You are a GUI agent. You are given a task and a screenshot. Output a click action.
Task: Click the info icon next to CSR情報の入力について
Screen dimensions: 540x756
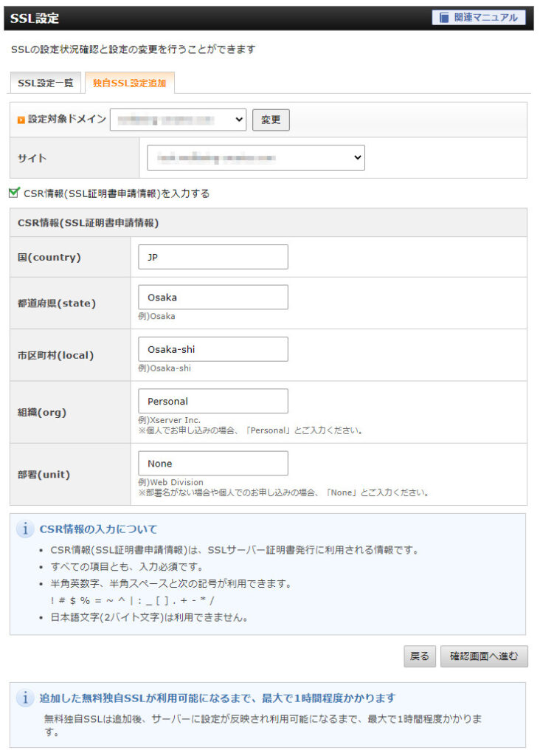click(x=25, y=529)
